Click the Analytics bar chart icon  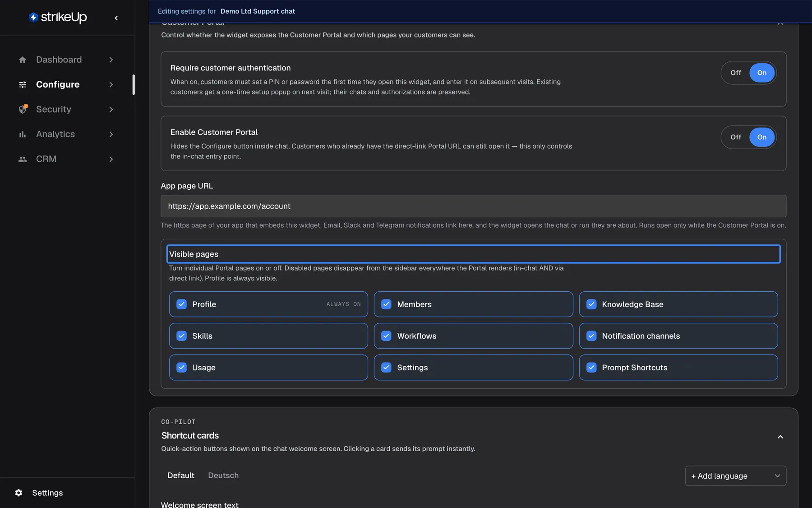coord(23,134)
